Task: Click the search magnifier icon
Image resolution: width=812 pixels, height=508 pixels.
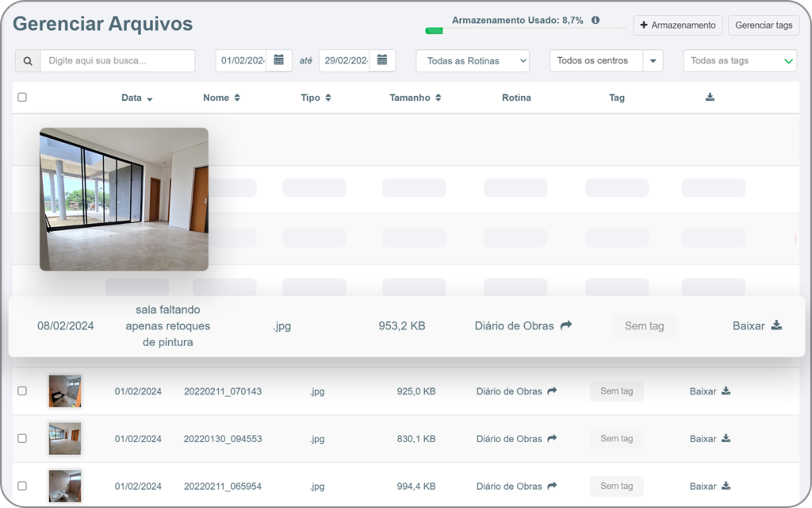Action: [x=28, y=60]
